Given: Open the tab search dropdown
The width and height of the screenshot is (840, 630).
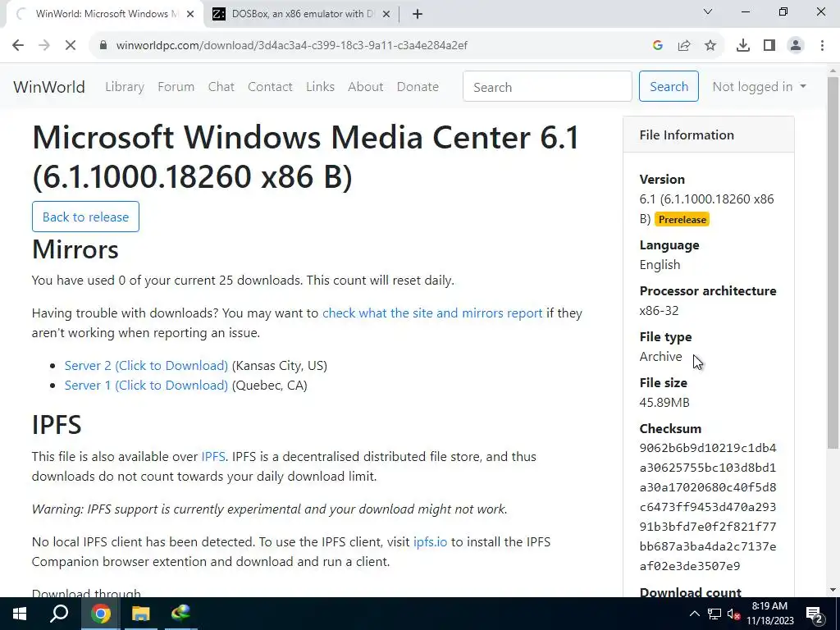Looking at the screenshot, I should (708, 11).
